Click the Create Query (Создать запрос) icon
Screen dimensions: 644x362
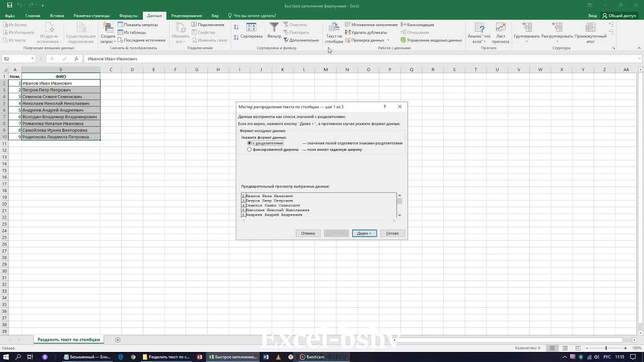point(108,33)
